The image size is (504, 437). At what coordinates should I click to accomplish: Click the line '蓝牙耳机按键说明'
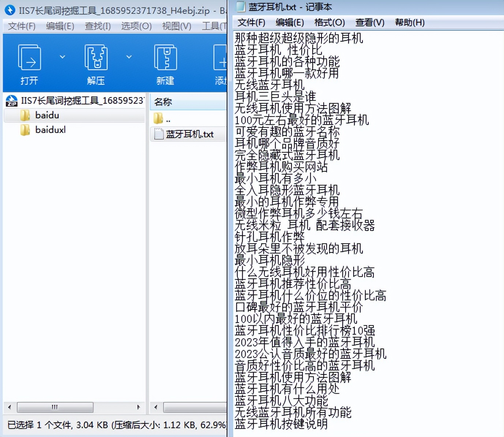point(281,424)
